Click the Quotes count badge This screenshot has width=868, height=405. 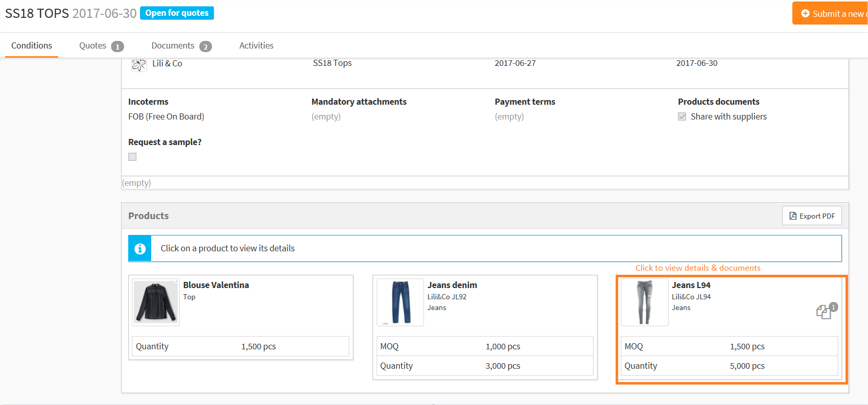pyautogui.click(x=118, y=46)
